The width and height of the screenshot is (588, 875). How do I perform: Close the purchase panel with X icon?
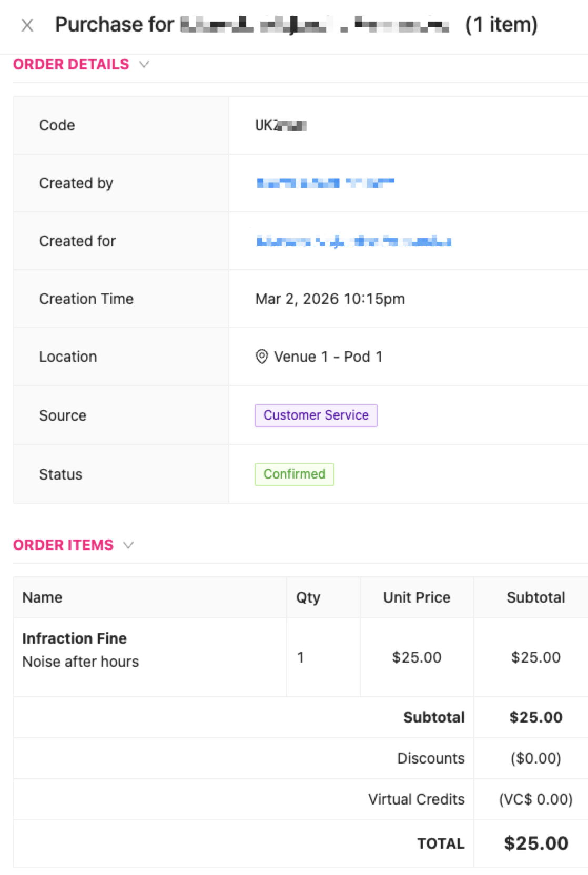[27, 25]
